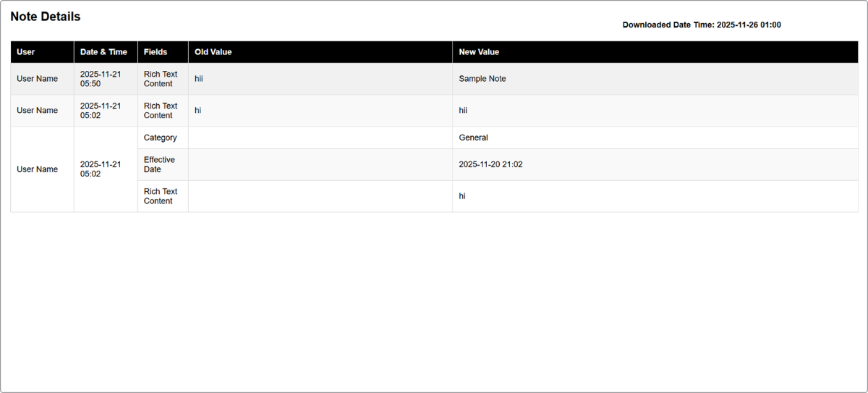Click the 2025-11-21 05:50 timestamp cell

[101, 79]
